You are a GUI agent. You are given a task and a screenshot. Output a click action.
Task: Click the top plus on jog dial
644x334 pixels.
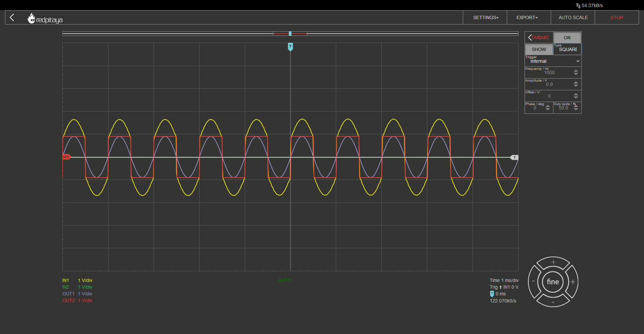coord(553,262)
